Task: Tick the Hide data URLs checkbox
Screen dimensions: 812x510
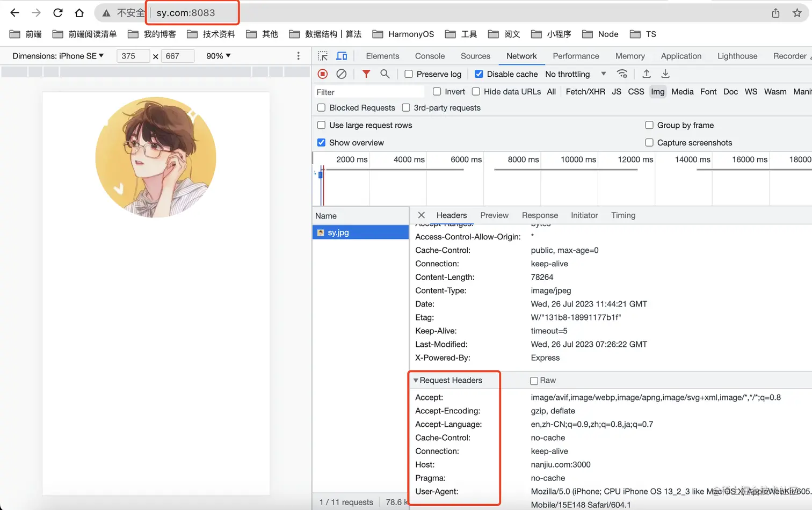Action: [x=476, y=92]
